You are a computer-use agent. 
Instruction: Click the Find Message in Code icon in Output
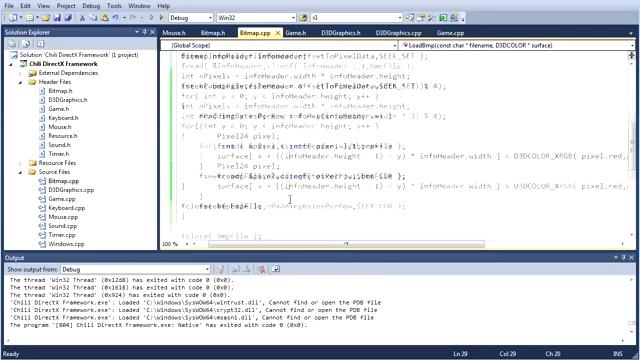pyautogui.click(x=221, y=269)
